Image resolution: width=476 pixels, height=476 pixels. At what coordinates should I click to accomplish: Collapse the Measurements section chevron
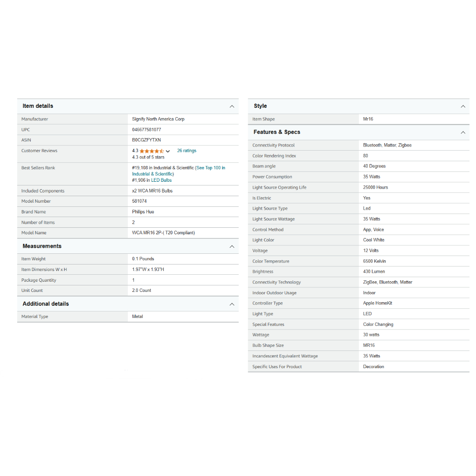click(231, 246)
